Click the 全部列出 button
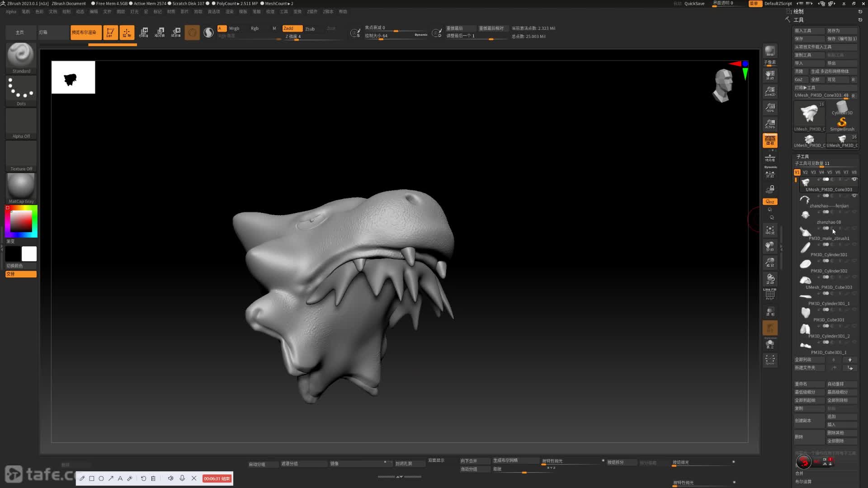 [809, 360]
